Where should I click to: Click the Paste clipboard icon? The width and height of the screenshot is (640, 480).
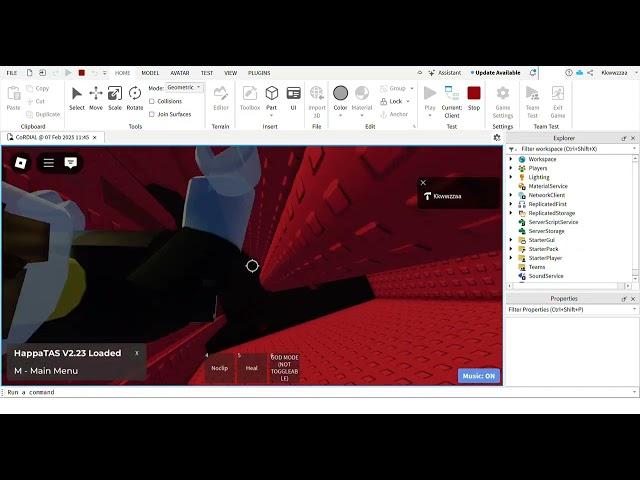[13, 93]
